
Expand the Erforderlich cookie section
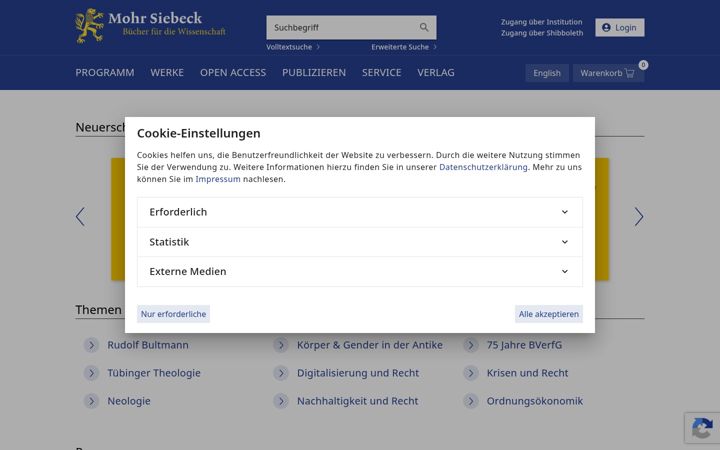click(360, 212)
